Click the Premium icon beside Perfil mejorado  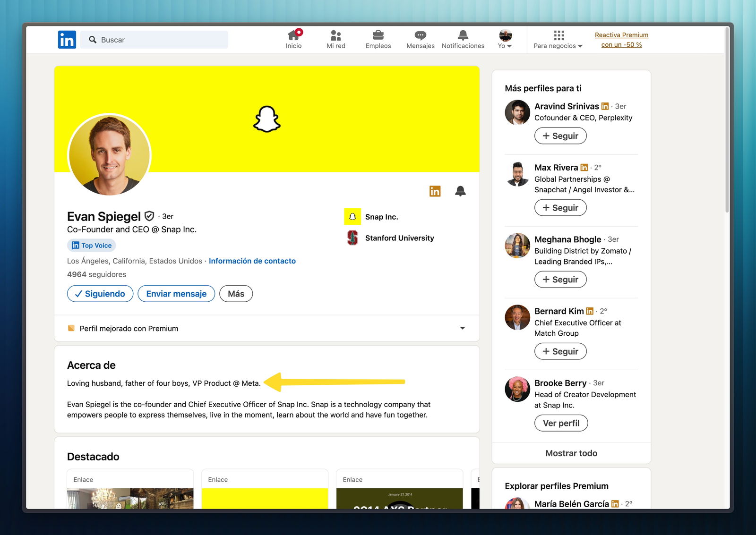[71, 328]
